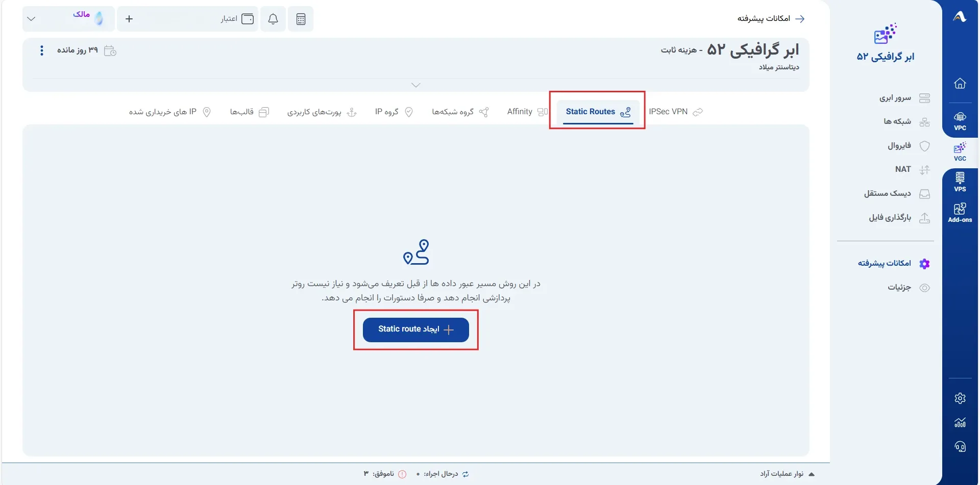Switch to the Affinity tab
This screenshot has height=485, width=980.
click(527, 112)
